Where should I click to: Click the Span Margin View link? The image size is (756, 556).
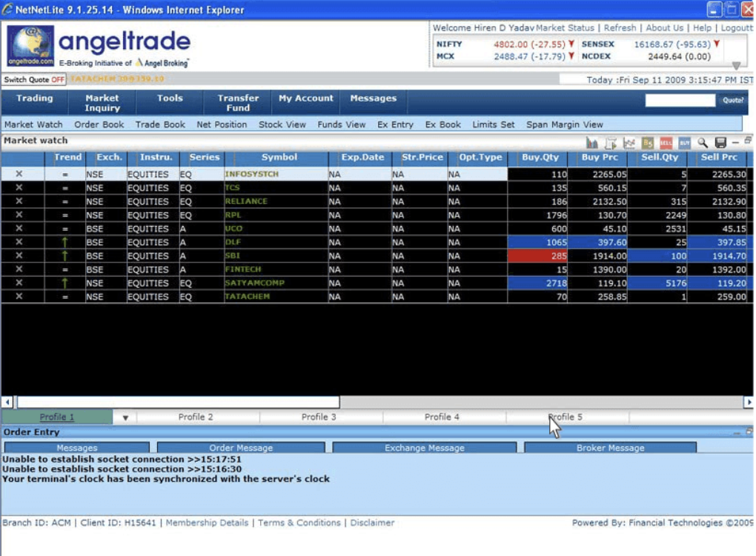(564, 125)
